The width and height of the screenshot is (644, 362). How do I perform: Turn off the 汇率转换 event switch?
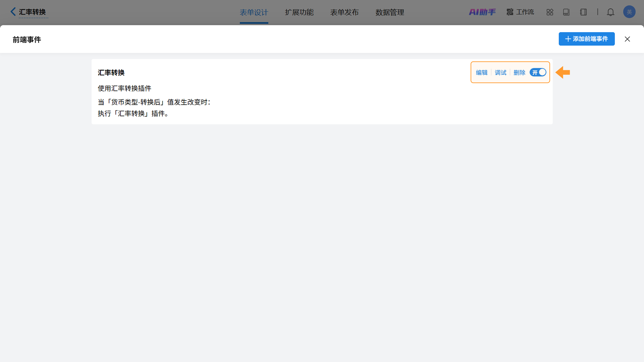[538, 72]
